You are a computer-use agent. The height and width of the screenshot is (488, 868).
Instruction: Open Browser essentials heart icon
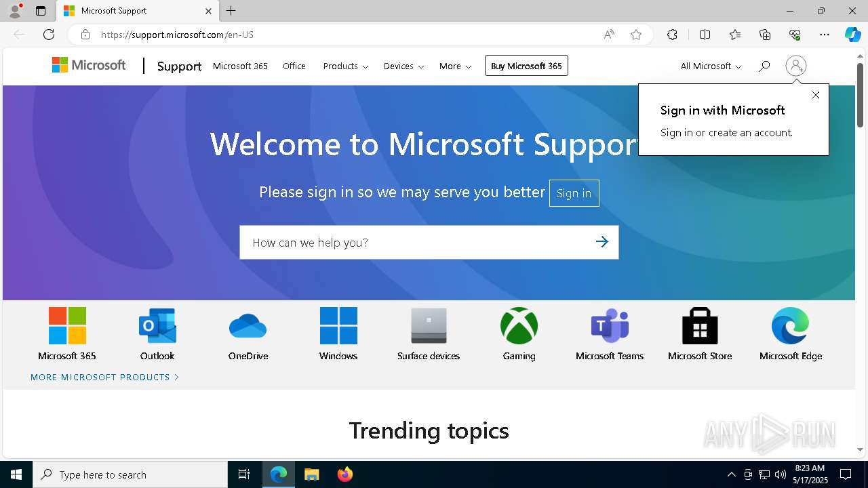point(795,35)
